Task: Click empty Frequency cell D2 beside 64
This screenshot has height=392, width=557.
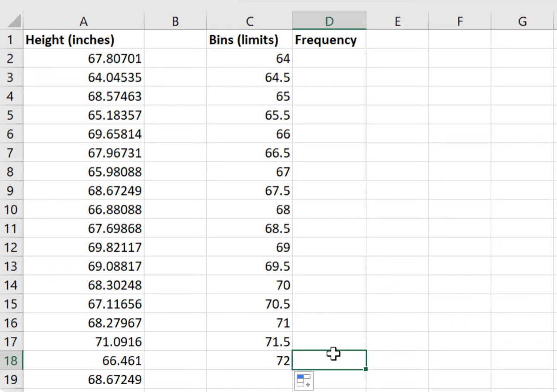Action: (x=329, y=58)
